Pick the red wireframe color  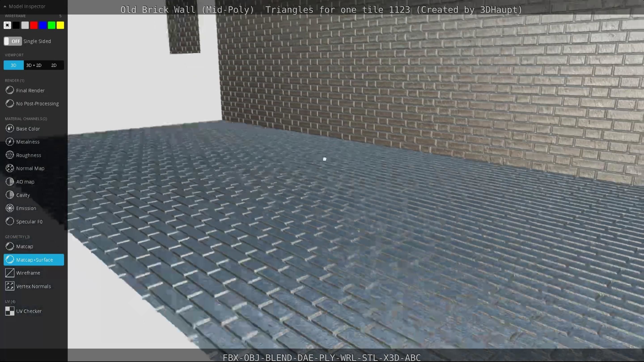(34, 25)
